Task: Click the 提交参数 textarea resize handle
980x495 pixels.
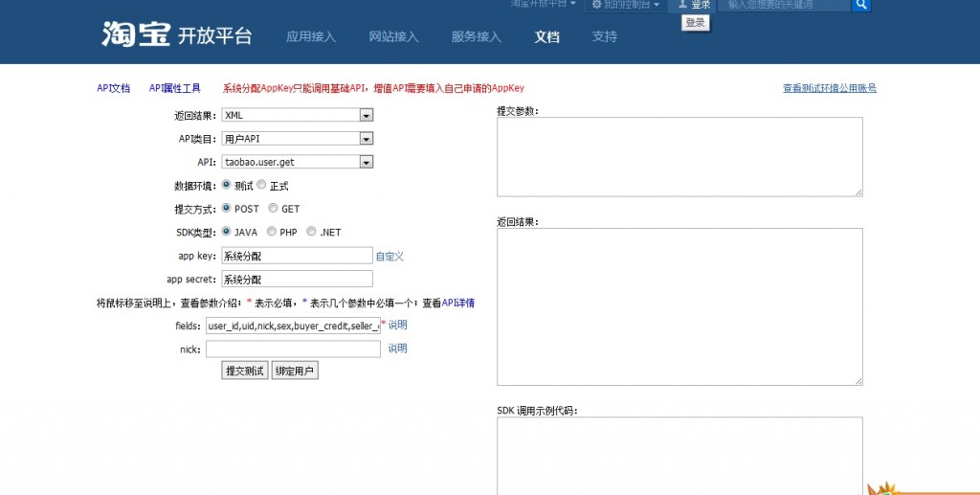Action: [x=858, y=192]
